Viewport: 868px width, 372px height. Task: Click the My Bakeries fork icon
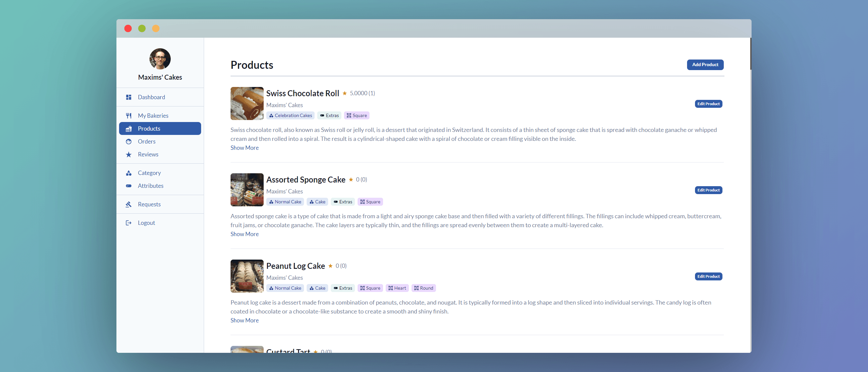128,116
